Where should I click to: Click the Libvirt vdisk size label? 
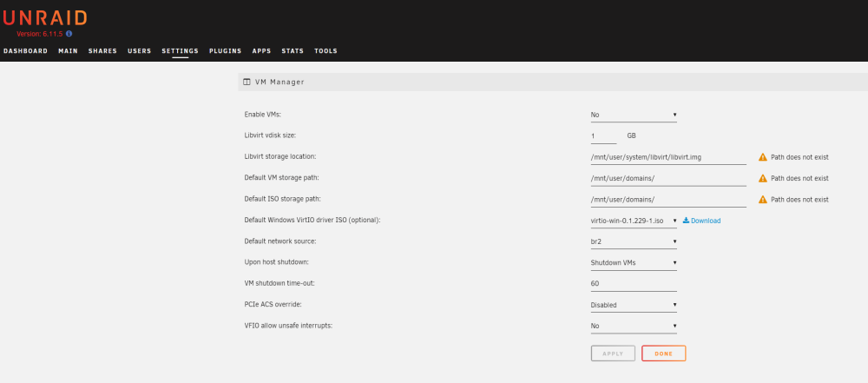(x=270, y=135)
